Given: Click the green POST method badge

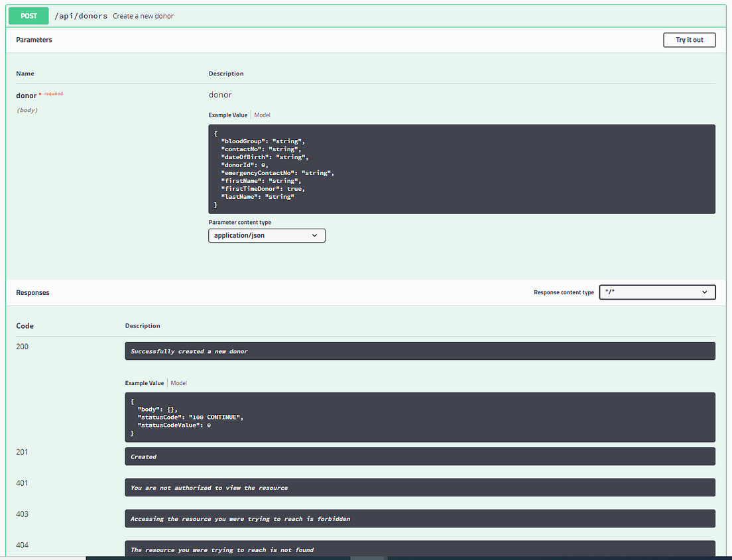Looking at the screenshot, I should pos(28,15).
